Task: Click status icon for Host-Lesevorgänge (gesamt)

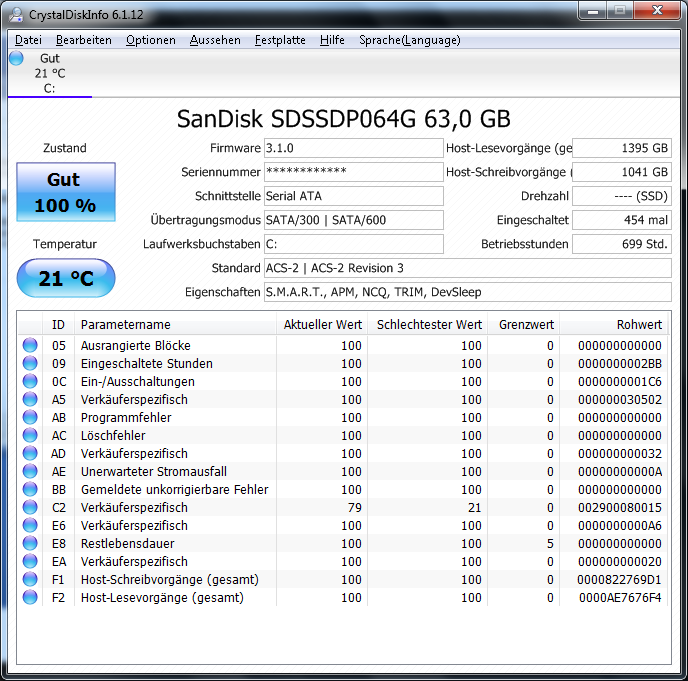Action: (x=30, y=597)
